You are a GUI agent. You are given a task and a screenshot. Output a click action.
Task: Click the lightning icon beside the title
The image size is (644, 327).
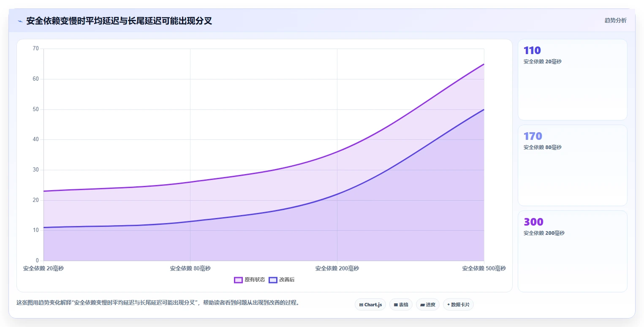coord(20,21)
